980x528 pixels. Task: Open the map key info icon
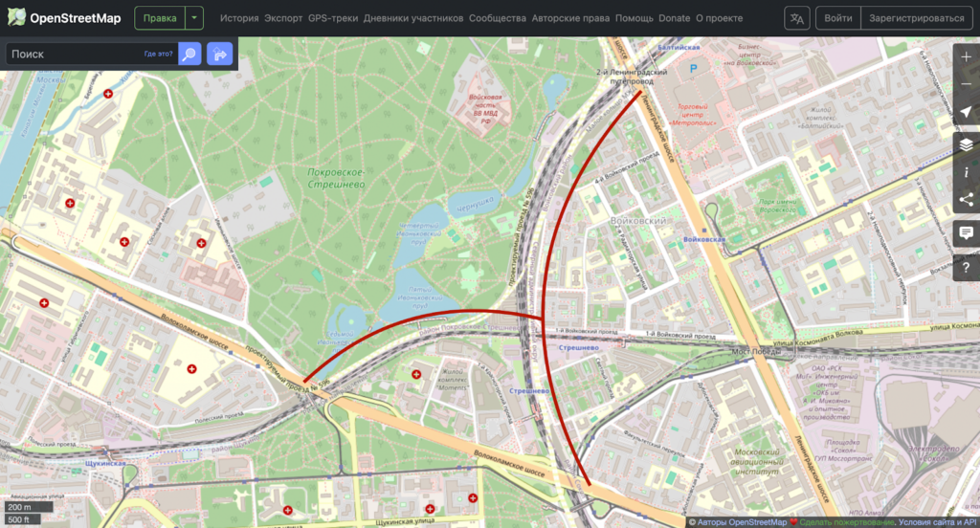click(x=966, y=172)
